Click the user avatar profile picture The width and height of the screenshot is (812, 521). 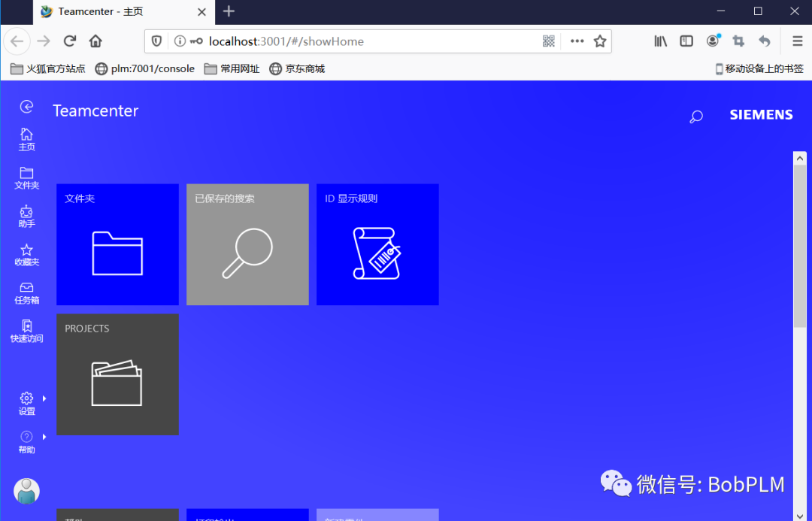(x=26, y=490)
